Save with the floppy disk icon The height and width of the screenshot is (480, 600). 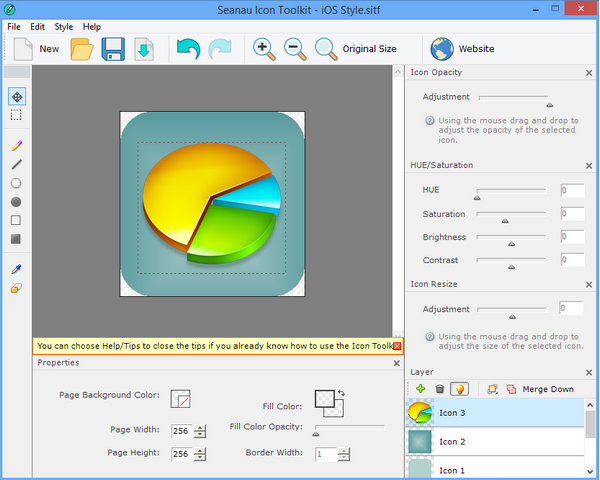point(113,49)
